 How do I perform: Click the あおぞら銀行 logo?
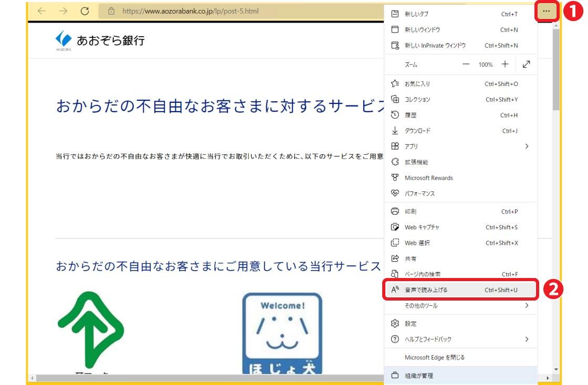click(100, 40)
